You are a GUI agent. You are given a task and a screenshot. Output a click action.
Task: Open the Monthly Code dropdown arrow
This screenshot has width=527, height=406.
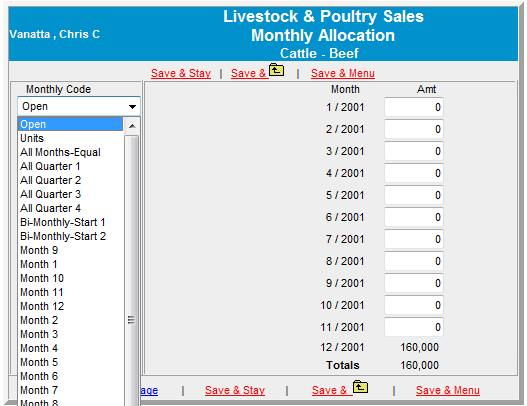tap(132, 107)
